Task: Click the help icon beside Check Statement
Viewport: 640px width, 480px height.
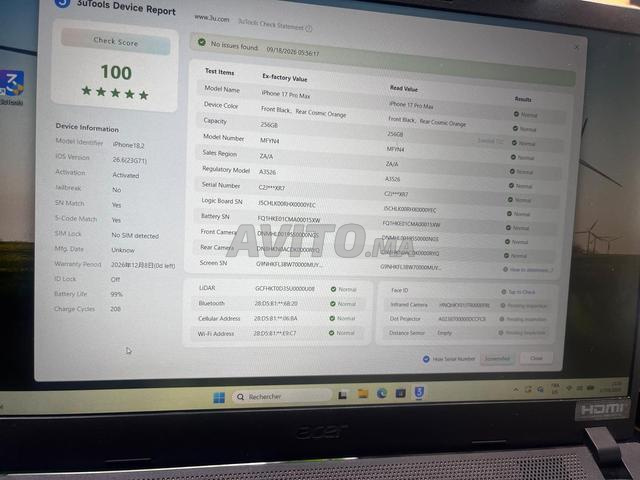Action: (x=309, y=28)
